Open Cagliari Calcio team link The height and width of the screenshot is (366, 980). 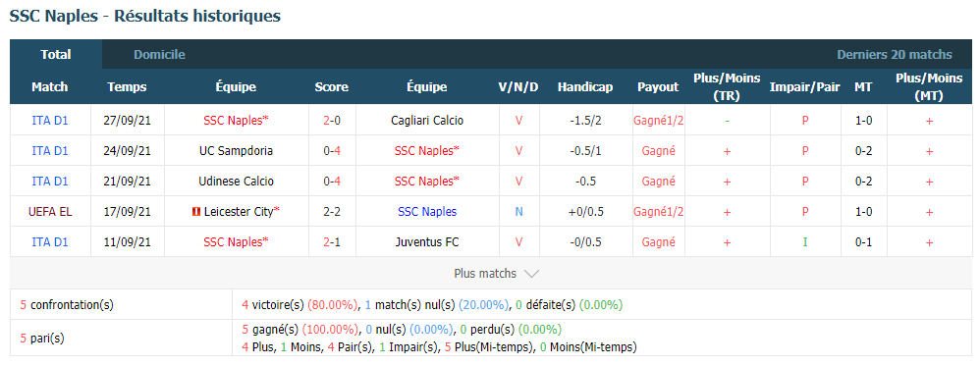[427, 121]
